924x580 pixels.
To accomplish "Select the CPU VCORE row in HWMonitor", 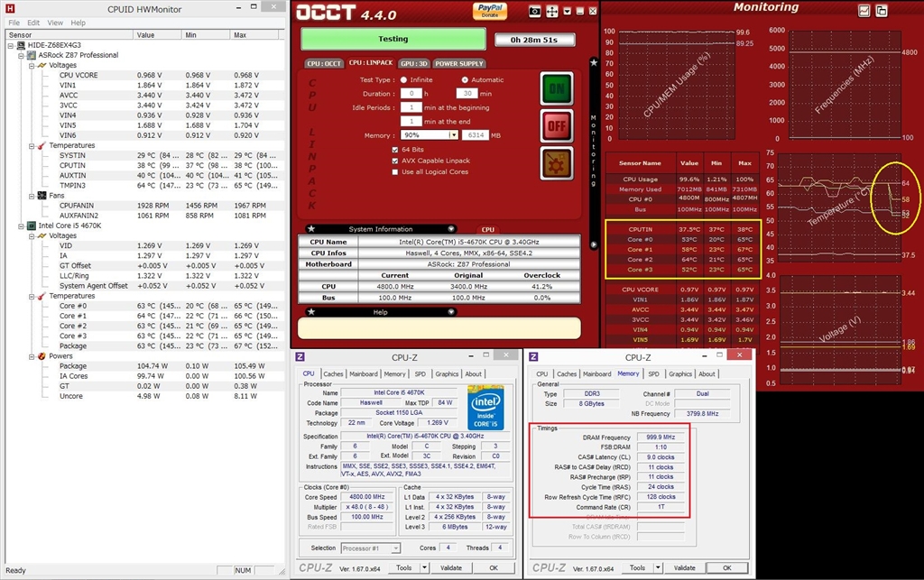I will 145,76.
